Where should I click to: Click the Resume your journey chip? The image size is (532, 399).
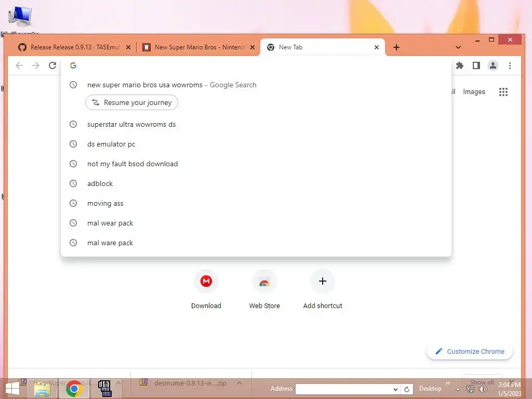[x=131, y=102]
